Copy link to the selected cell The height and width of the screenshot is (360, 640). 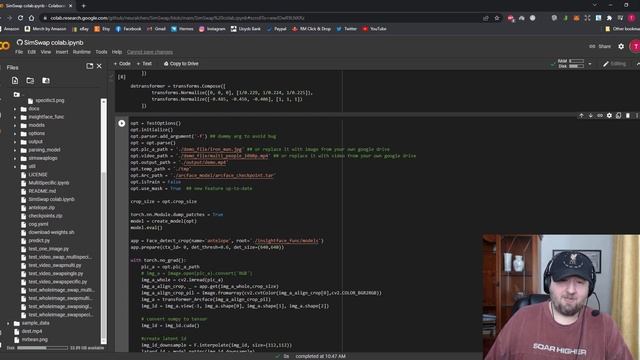tap(600, 116)
